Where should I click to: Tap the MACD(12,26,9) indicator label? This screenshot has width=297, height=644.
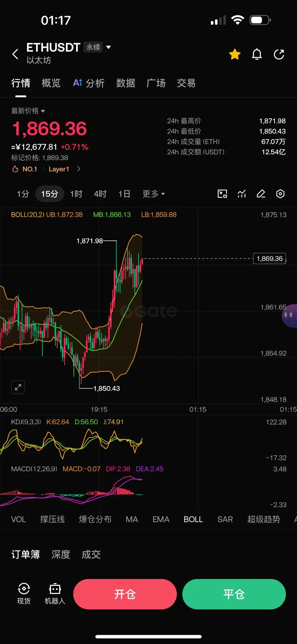pos(34,469)
